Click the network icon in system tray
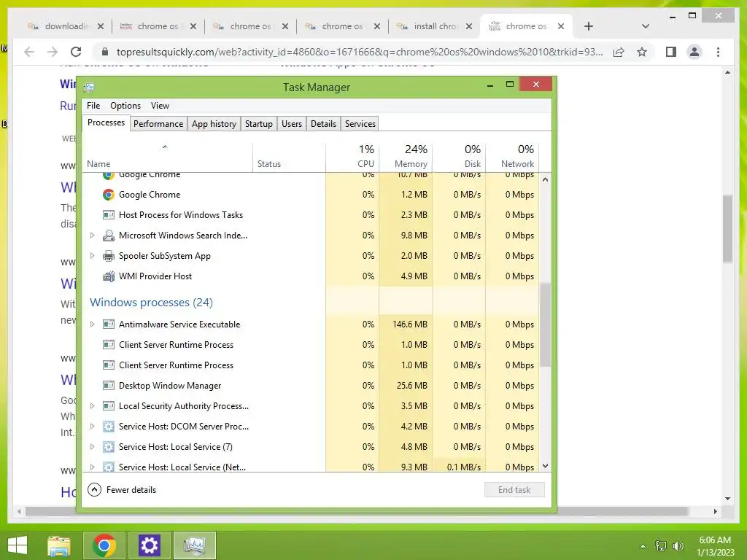The image size is (747, 560). tap(661, 546)
